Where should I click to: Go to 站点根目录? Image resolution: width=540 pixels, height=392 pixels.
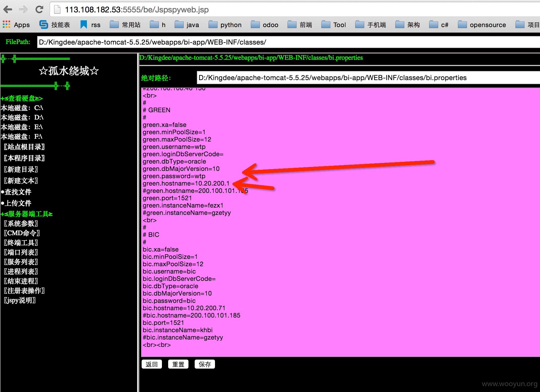coord(24,147)
